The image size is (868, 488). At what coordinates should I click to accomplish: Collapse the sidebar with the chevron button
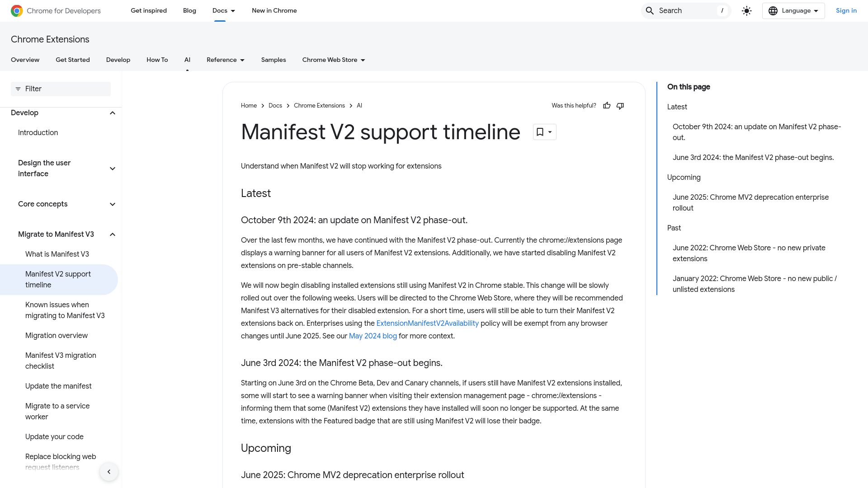click(x=109, y=472)
